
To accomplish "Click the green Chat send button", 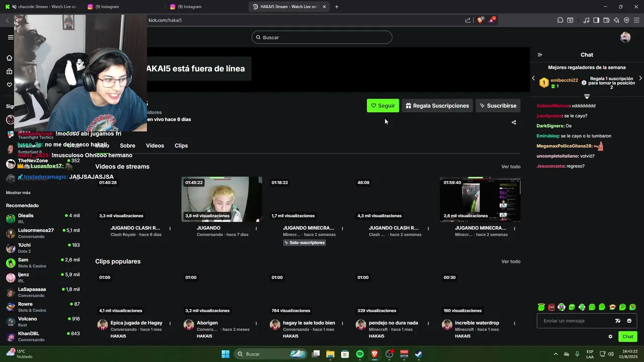I will point(628,337).
